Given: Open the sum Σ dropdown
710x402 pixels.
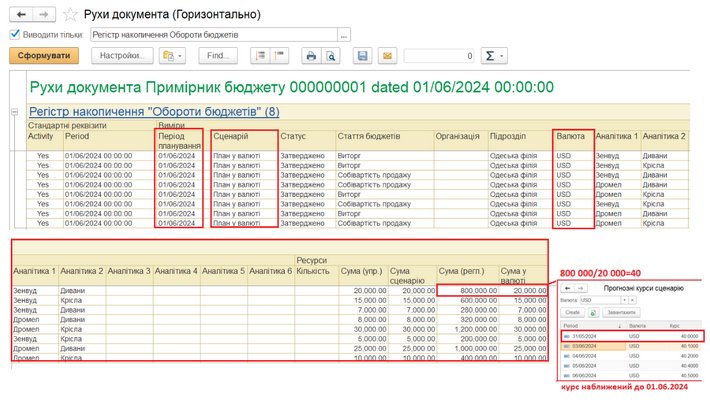Looking at the screenshot, I should click(494, 56).
